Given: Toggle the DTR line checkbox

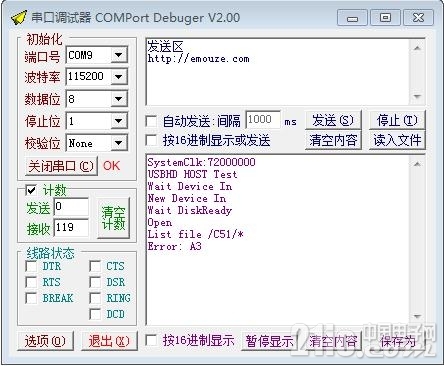Looking at the screenshot, I should coord(31,266).
